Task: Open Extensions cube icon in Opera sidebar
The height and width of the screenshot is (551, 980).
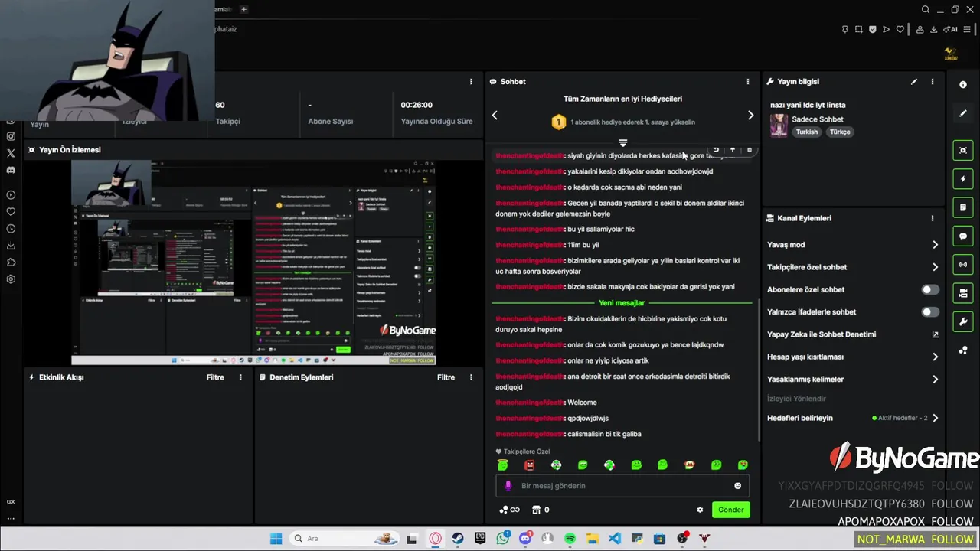Action: click(11, 262)
